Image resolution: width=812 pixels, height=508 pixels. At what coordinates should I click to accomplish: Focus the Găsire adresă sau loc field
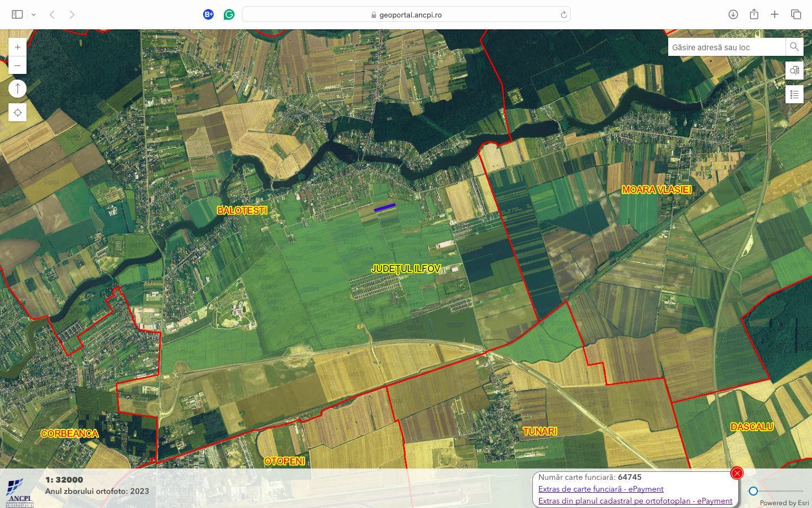pyautogui.click(x=726, y=47)
